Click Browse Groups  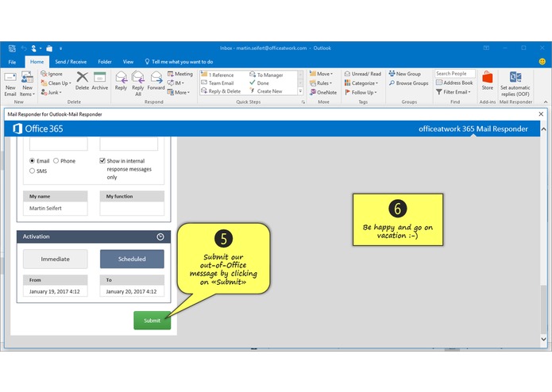tap(409, 83)
